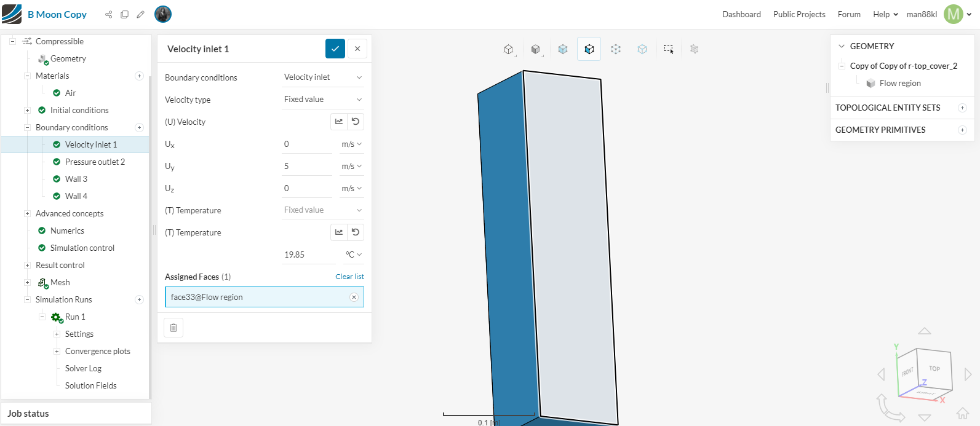Click the greyed cube icon in viewer toolbar

[695, 49]
